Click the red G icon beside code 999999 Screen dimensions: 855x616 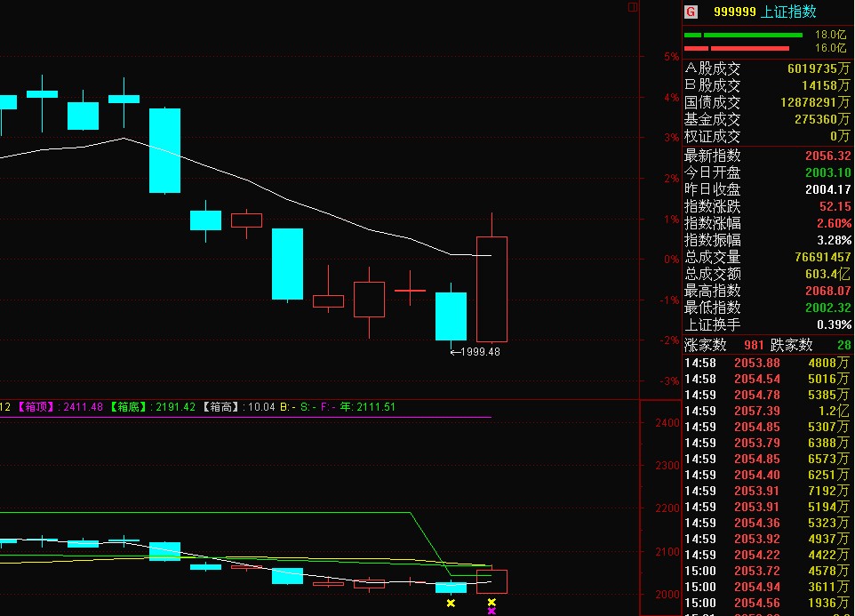point(690,12)
